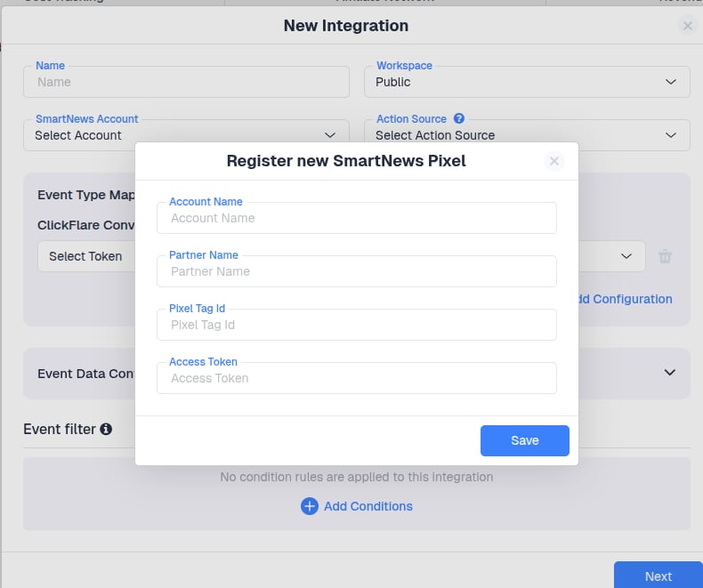Close the New Integration panel
Image resolution: width=703 pixels, height=588 pixels.
click(687, 26)
